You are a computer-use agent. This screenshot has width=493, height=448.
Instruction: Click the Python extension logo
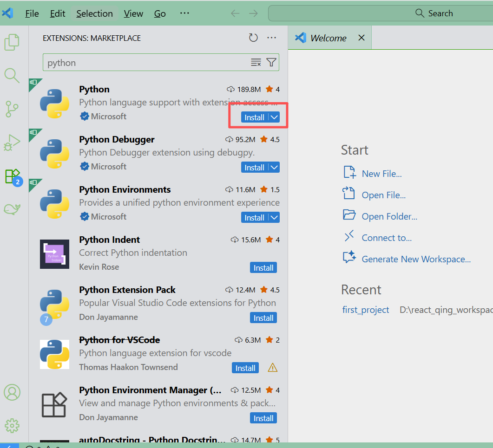coord(54,104)
